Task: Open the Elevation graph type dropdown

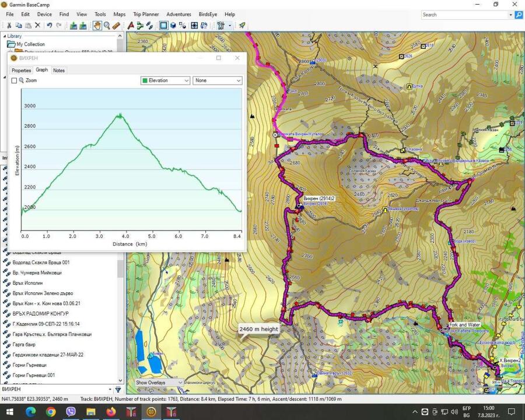Action: 166,80
